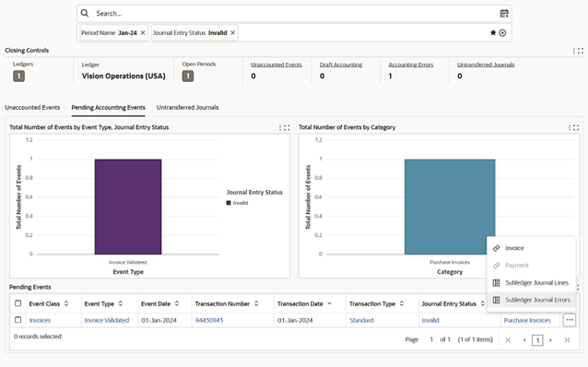Viewport: 588px width, 367px height.
Task: Open Event Type chart options dots
Action: [280, 127]
